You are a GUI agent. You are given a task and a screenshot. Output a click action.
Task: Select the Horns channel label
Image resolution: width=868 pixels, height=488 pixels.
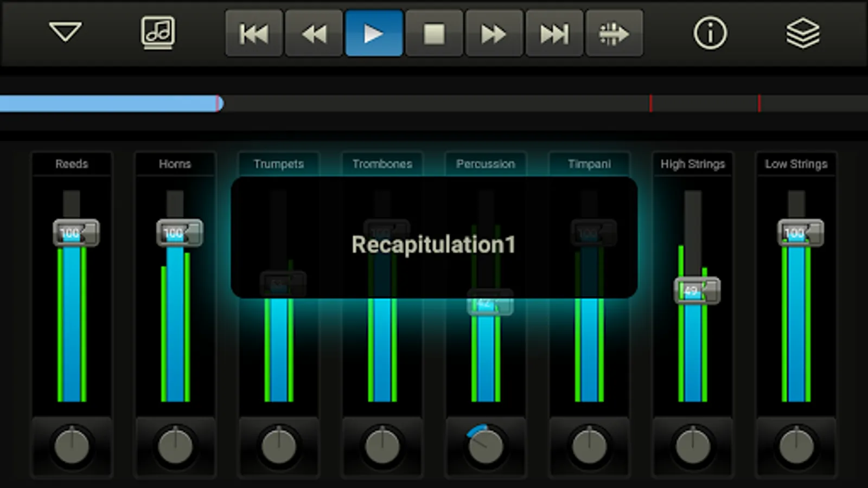pos(175,164)
